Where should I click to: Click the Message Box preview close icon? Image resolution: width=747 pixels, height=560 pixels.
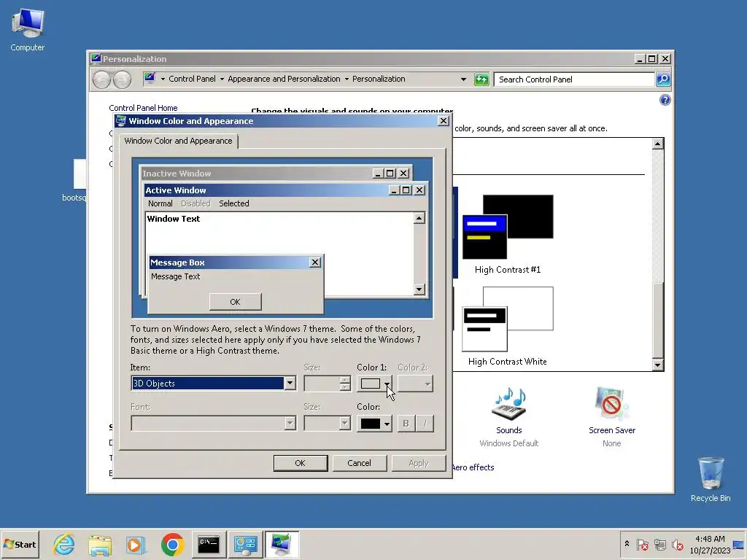315,262
